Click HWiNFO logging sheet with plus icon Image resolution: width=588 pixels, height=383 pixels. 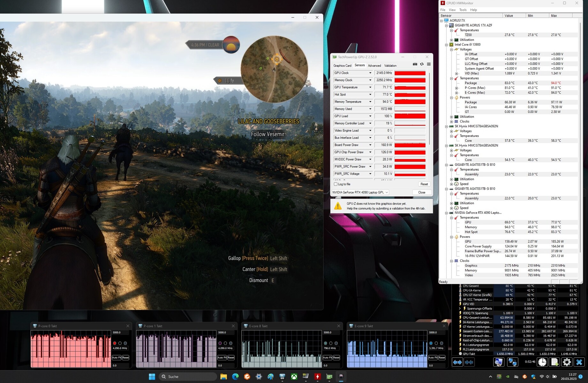pyautogui.click(x=555, y=362)
